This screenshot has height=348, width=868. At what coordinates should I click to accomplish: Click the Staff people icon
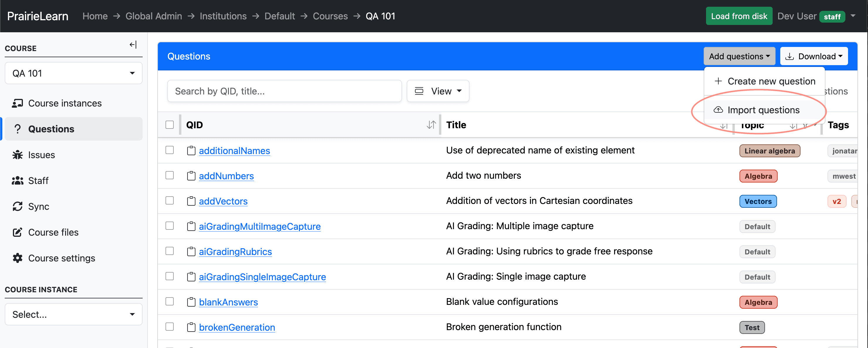(18, 180)
